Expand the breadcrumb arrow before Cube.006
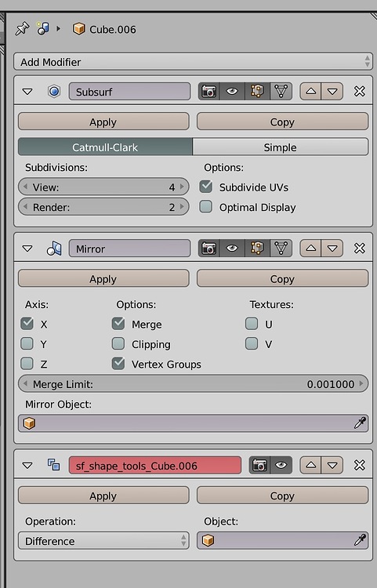Screen dimensions: 377x588 coord(59,28)
